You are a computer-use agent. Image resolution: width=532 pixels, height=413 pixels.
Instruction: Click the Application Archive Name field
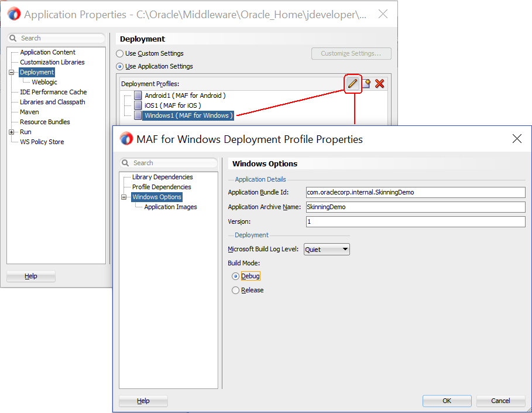pyautogui.click(x=416, y=207)
